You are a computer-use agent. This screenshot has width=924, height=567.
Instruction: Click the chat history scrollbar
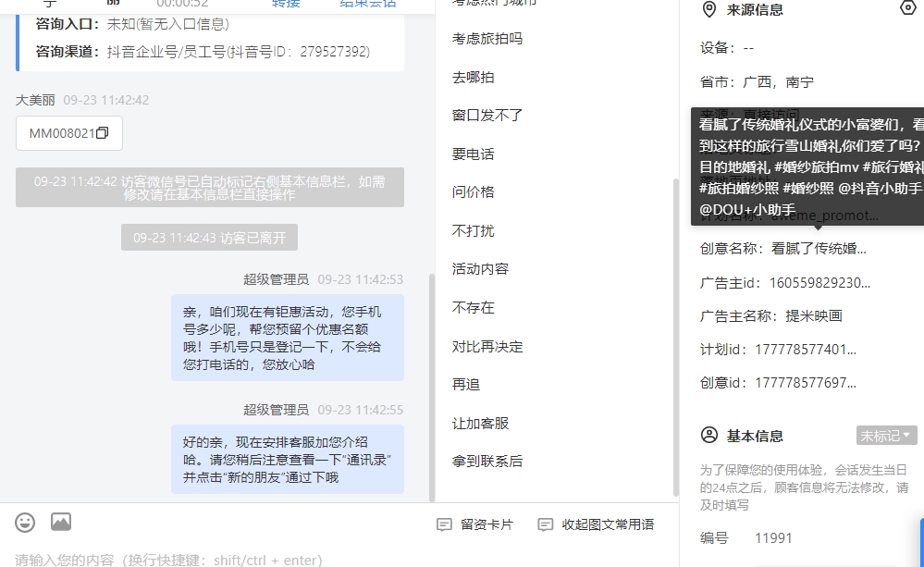[x=432, y=388]
